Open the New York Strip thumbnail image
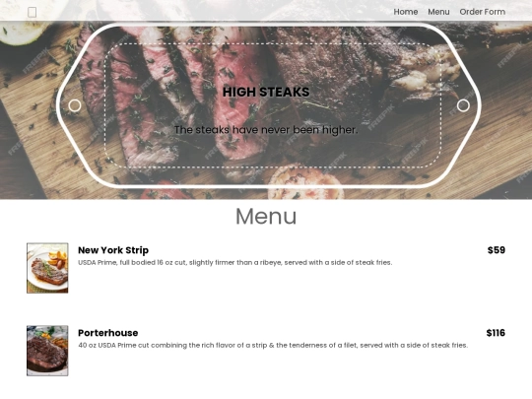The height and width of the screenshot is (399, 532). click(x=47, y=268)
